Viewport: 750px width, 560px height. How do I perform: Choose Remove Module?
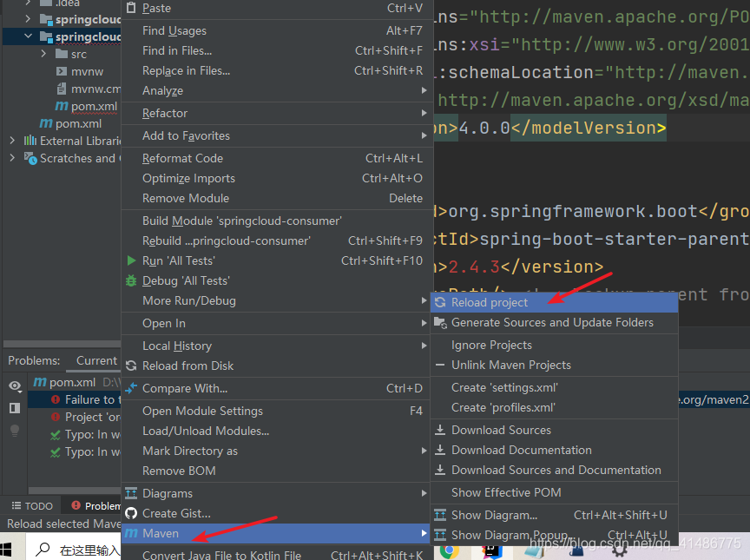pyautogui.click(x=278, y=199)
